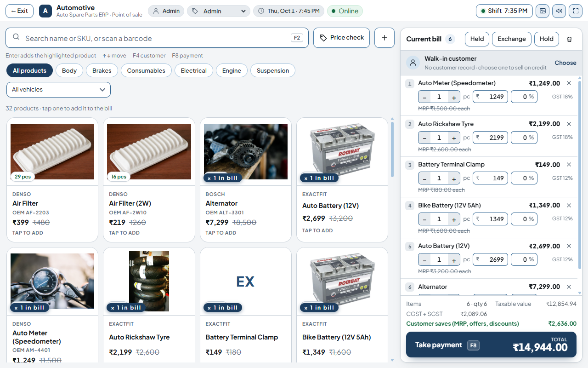Choose a customer for the bill
The width and height of the screenshot is (588, 368).
click(565, 63)
